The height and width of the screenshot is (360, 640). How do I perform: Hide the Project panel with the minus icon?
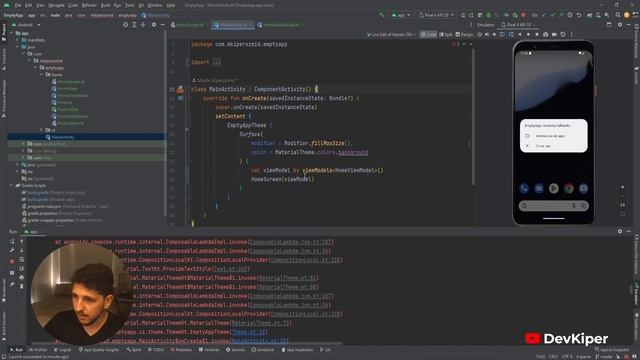point(162,25)
